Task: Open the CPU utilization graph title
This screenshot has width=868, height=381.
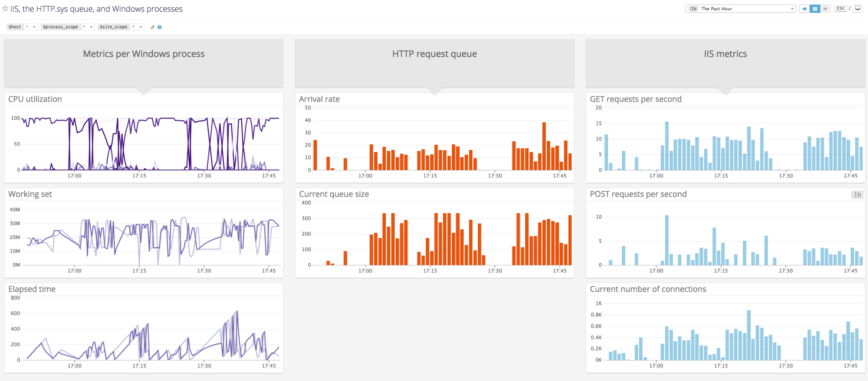Action: (x=35, y=99)
